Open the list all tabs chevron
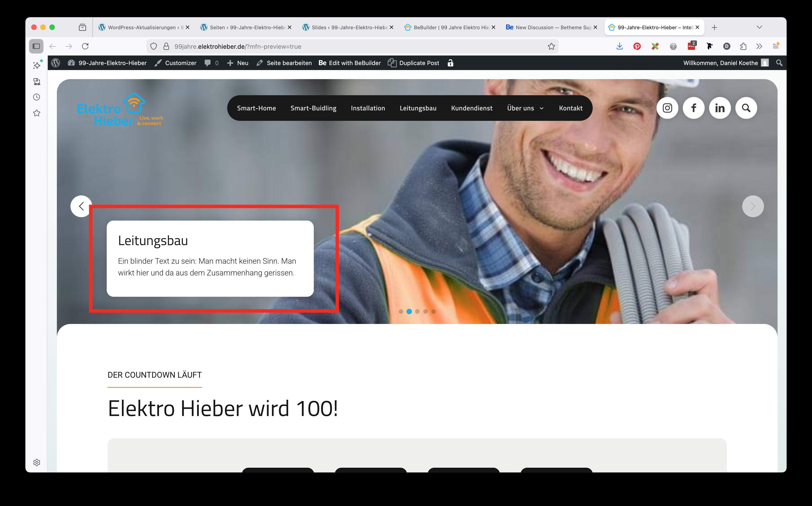 point(759,27)
